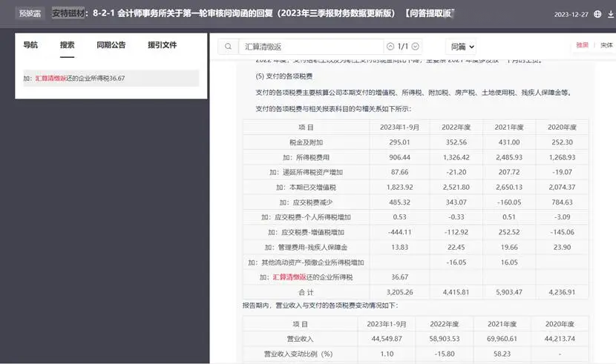Click the value -16.05 in the table
Image resolution: width=616 pixels, height=364 pixels.
pyautogui.click(x=456, y=262)
